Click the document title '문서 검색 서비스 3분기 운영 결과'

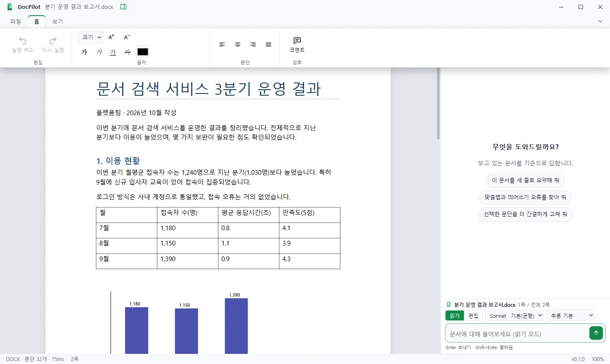coord(208,89)
